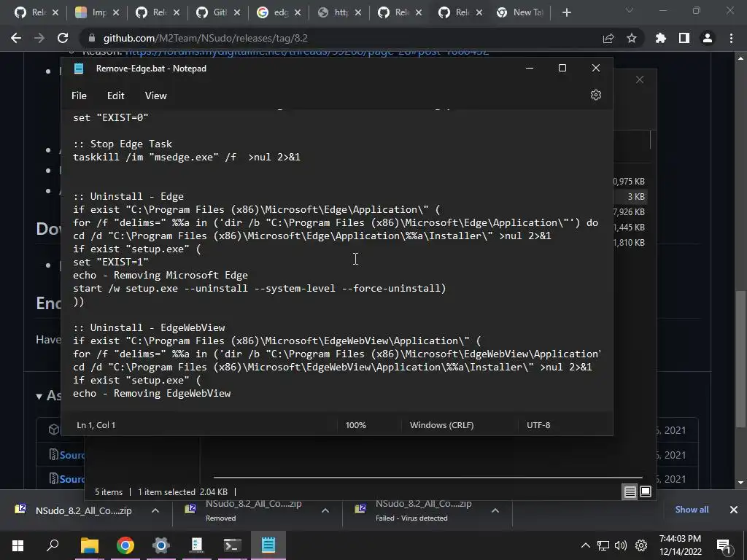Open Chrome three-dot menu
This screenshot has height=560, width=747.
click(x=731, y=38)
